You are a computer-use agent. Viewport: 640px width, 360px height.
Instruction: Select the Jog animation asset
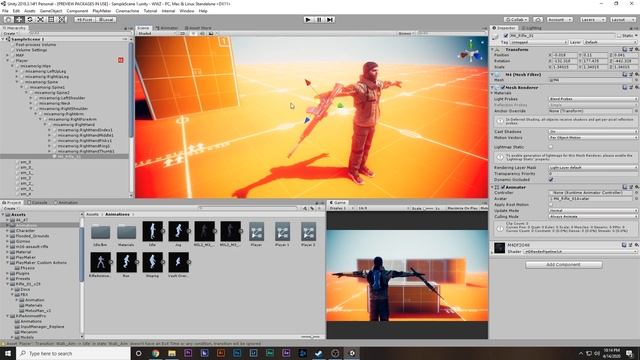pos(179,231)
